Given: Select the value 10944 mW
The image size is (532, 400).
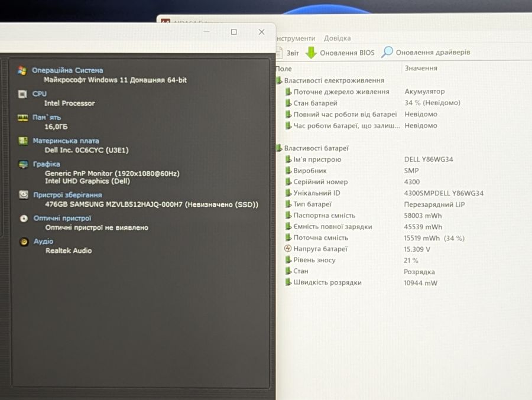Looking at the screenshot, I should [420, 282].
